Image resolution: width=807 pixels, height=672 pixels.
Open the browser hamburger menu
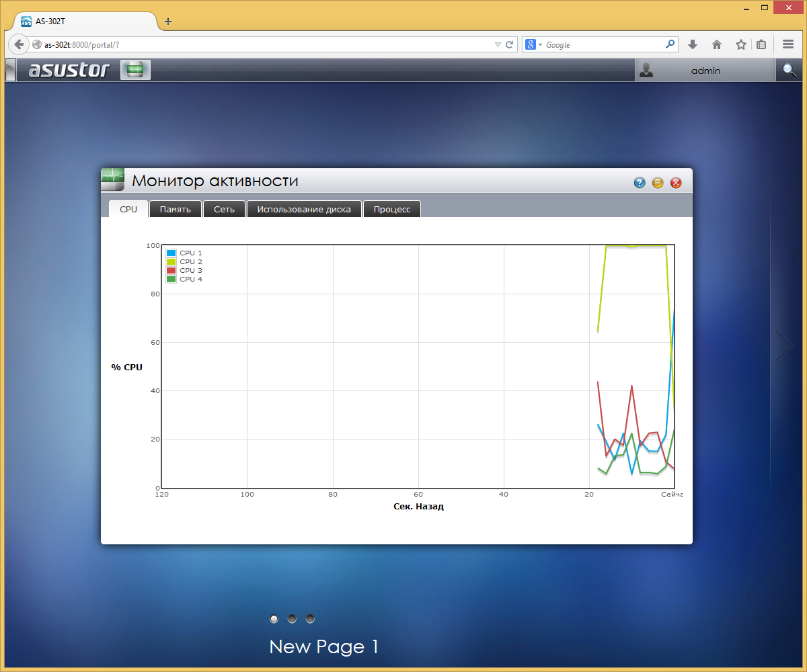pyautogui.click(x=789, y=44)
